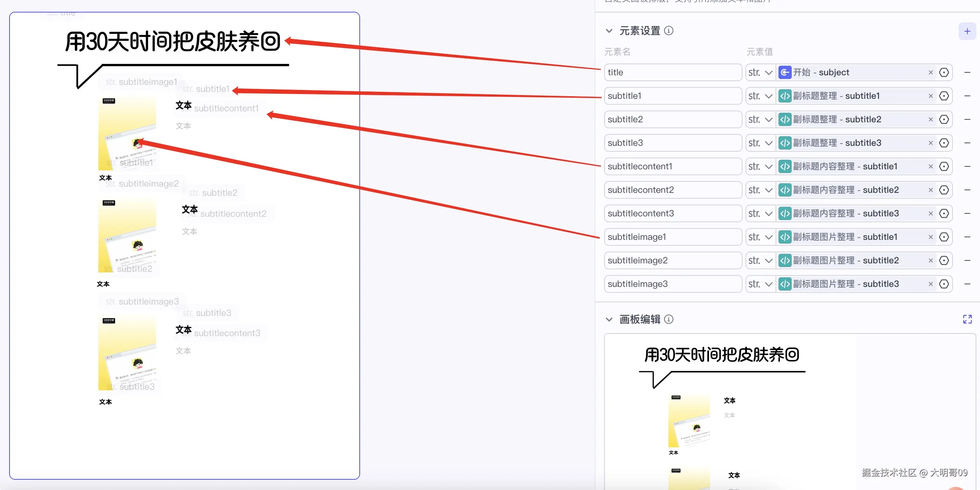Select 副标题整理 - subtitle2 value tag
Image resolution: width=980 pixels, height=490 pixels.
coord(836,119)
